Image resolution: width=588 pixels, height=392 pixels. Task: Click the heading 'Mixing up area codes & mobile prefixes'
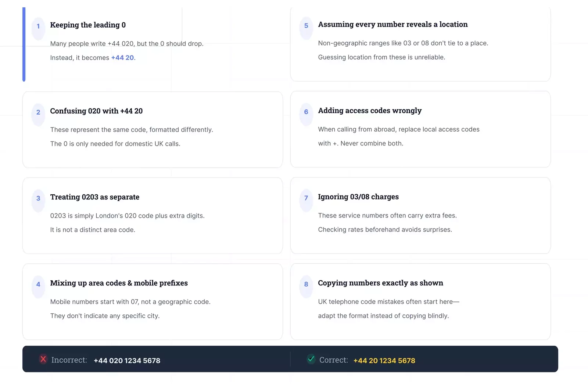tap(119, 283)
